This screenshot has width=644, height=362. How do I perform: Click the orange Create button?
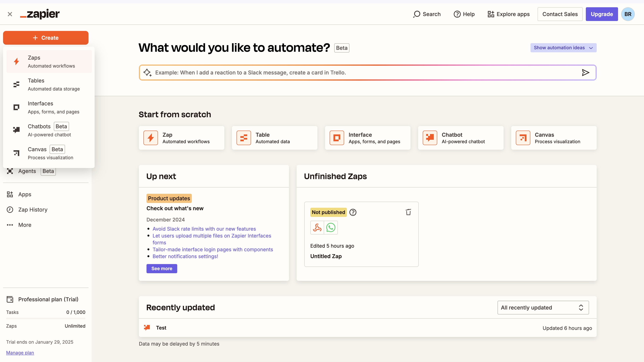click(46, 38)
